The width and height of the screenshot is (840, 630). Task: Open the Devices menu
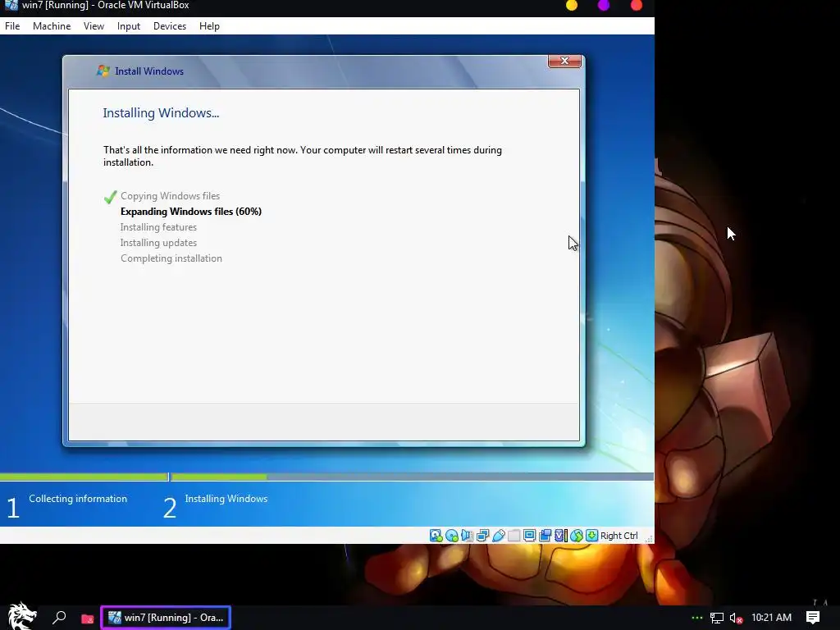[x=170, y=25]
